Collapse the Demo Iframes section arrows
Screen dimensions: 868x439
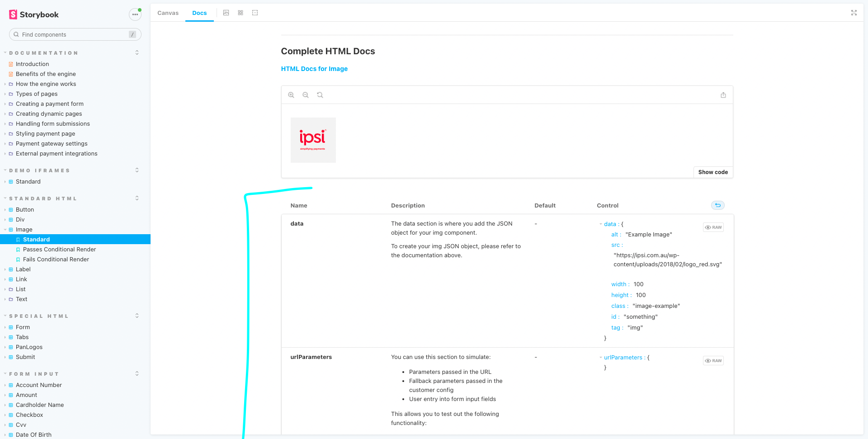point(137,170)
